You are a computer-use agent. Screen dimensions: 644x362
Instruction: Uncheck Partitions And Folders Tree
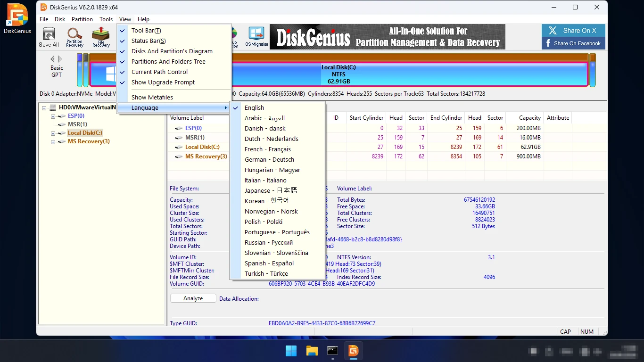coord(174,62)
